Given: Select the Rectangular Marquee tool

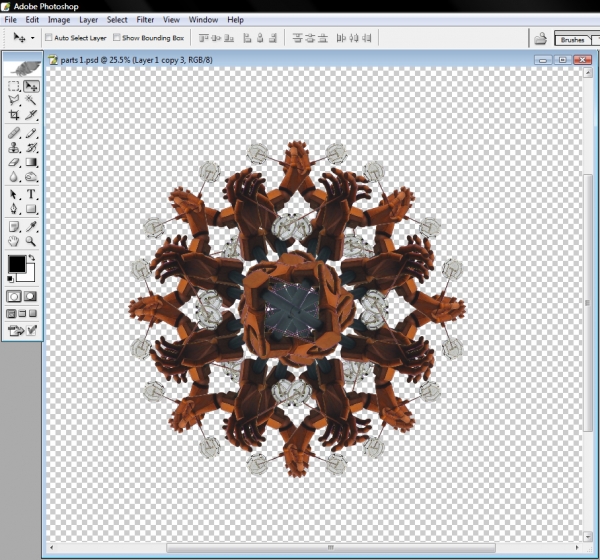Looking at the screenshot, I should click(14, 86).
